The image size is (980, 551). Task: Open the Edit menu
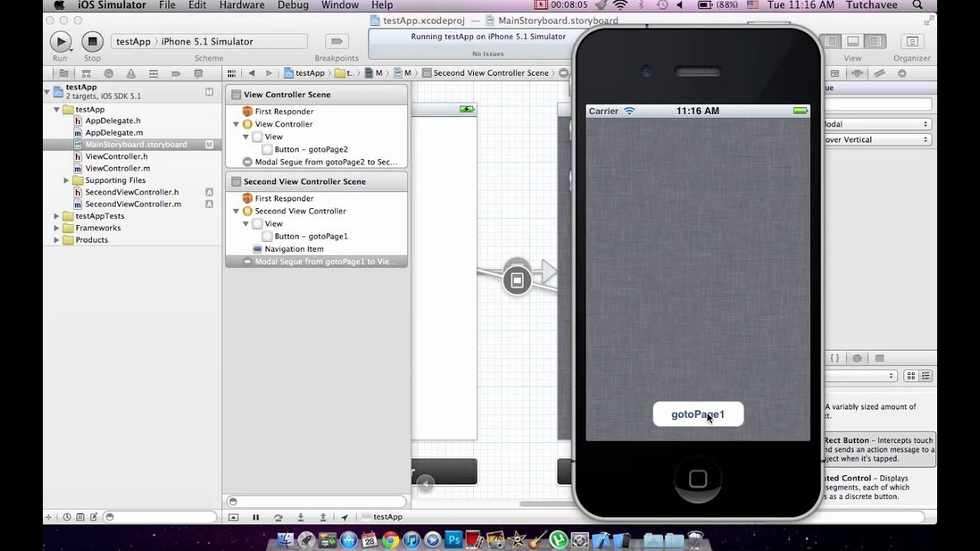[198, 5]
